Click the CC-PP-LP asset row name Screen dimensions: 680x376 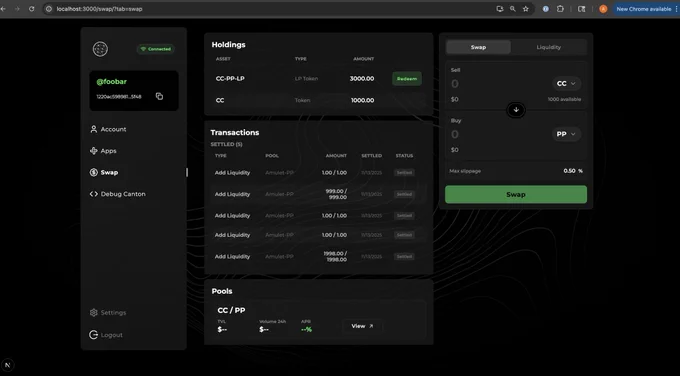[230, 78]
